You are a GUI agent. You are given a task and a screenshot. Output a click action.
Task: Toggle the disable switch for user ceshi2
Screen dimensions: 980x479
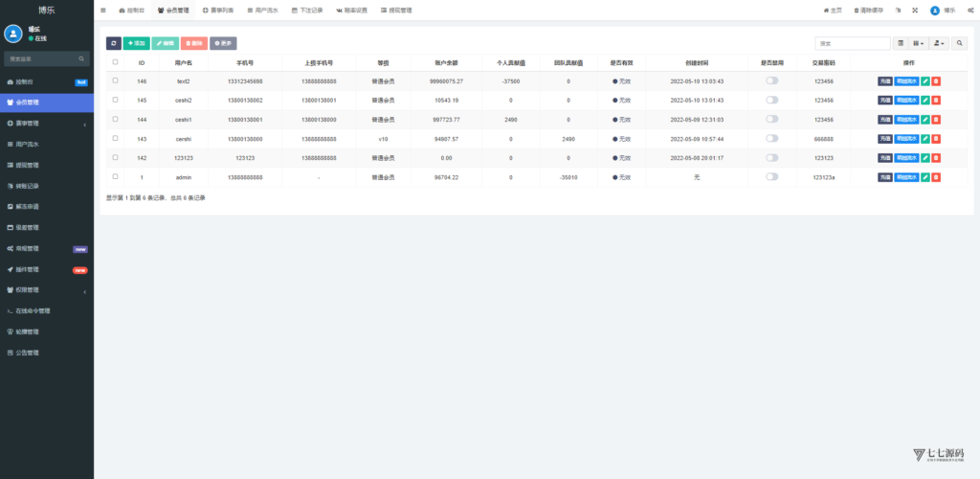click(x=771, y=101)
